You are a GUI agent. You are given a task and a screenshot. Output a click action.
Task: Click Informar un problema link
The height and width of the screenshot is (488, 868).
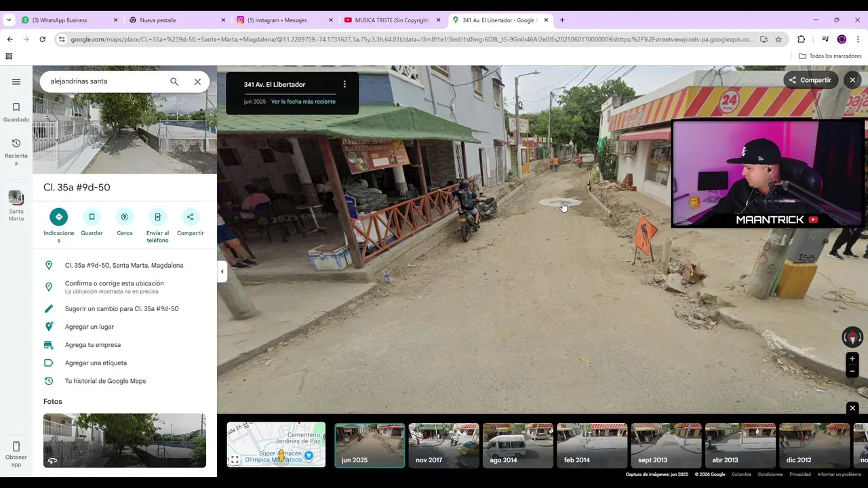(x=840, y=474)
